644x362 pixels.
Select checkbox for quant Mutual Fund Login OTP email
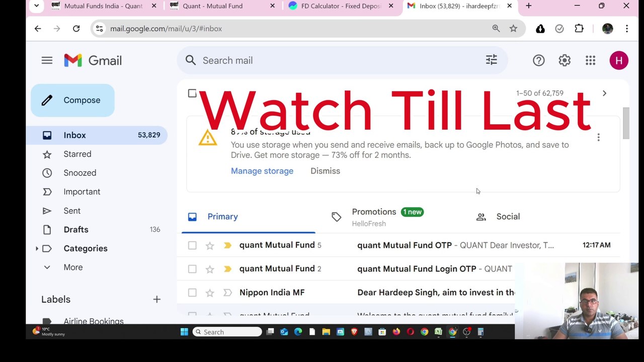[x=192, y=269]
